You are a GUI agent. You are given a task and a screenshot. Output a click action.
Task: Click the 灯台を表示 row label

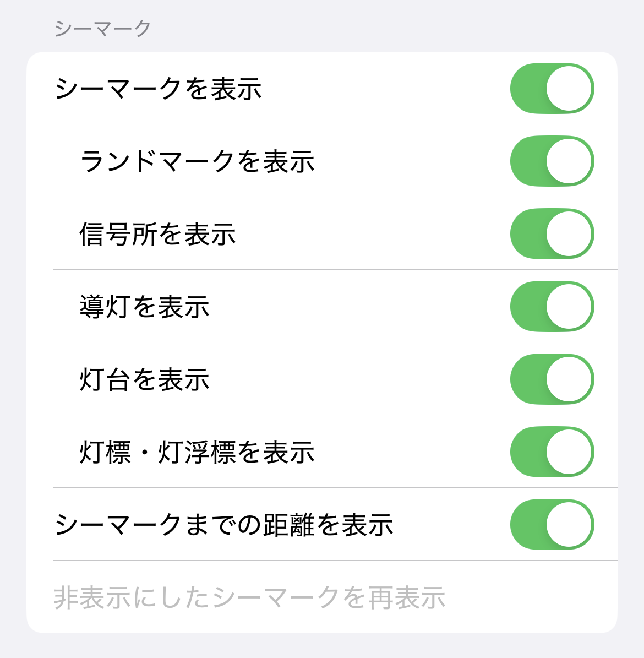click(144, 379)
